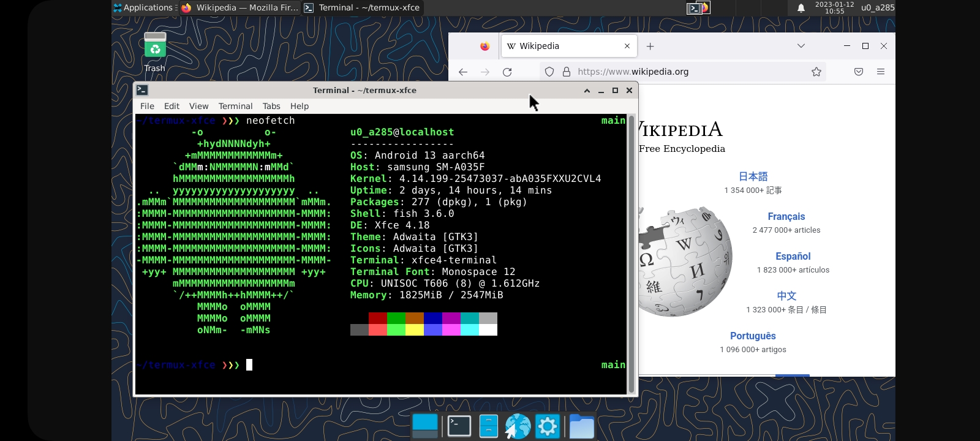Viewport: 980px width, 441px height.
Task: Click the 'Packages: 277 (dpkg)' line
Action: [439, 202]
